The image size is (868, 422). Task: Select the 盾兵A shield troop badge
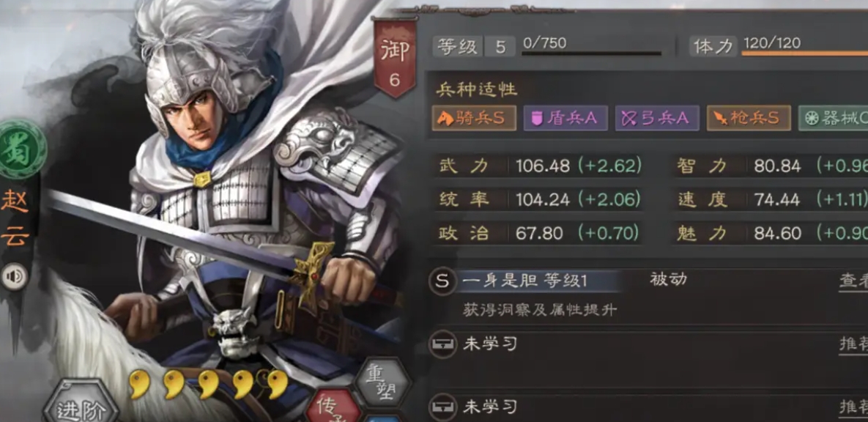[565, 118]
